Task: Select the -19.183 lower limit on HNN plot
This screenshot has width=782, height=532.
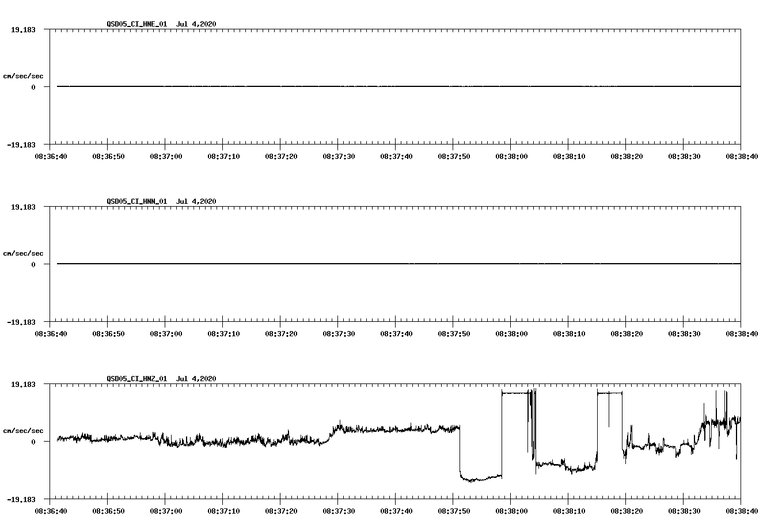Action: click(x=21, y=322)
